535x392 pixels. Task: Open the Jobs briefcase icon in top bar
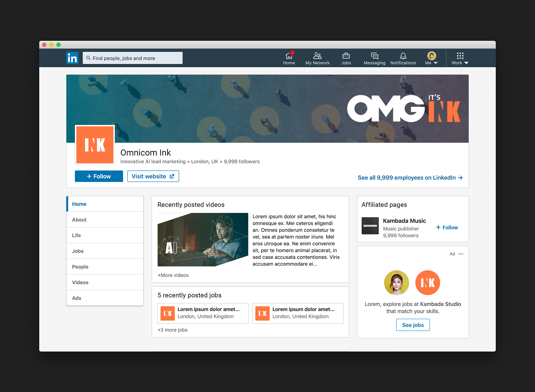click(346, 58)
